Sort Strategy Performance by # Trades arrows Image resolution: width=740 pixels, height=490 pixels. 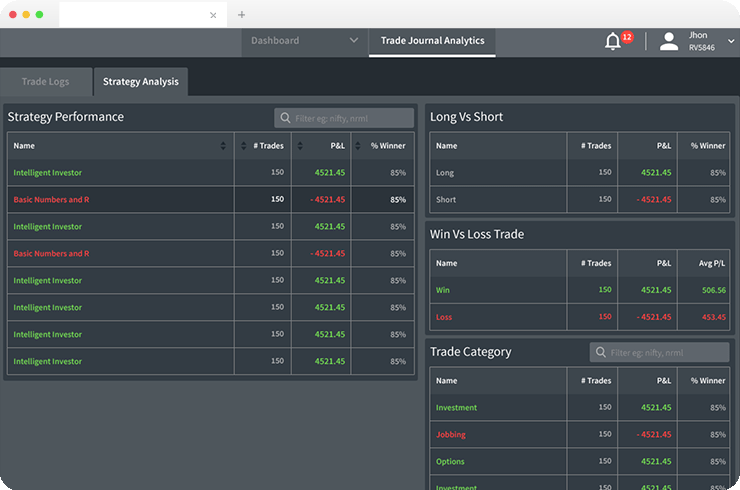(x=243, y=146)
